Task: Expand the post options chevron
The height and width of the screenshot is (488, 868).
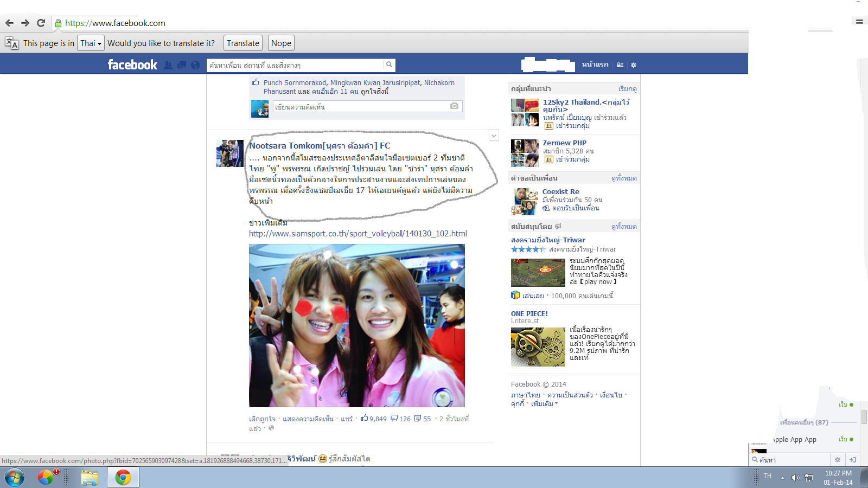Action: tap(494, 135)
